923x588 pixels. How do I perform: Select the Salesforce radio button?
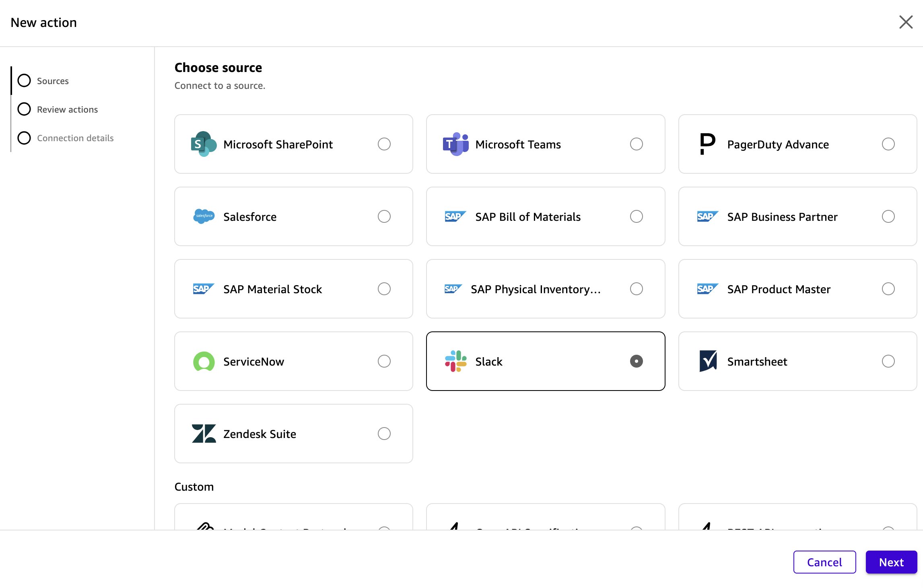coord(384,216)
